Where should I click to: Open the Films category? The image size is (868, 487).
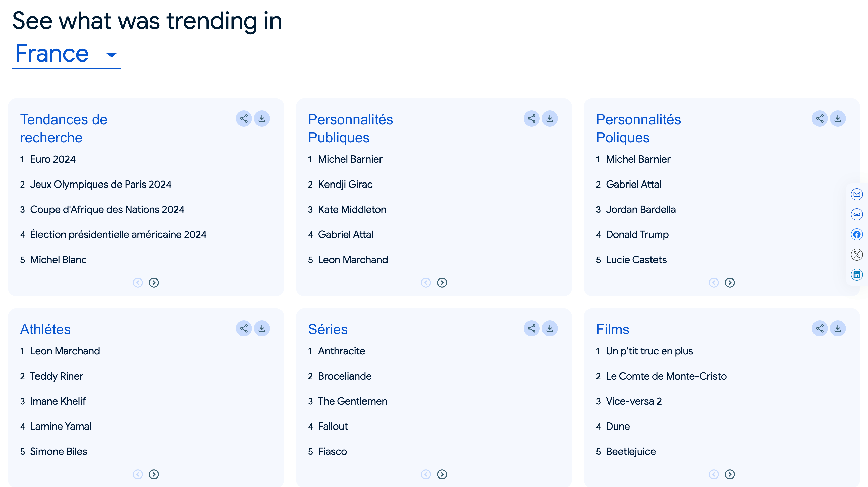[x=613, y=329]
